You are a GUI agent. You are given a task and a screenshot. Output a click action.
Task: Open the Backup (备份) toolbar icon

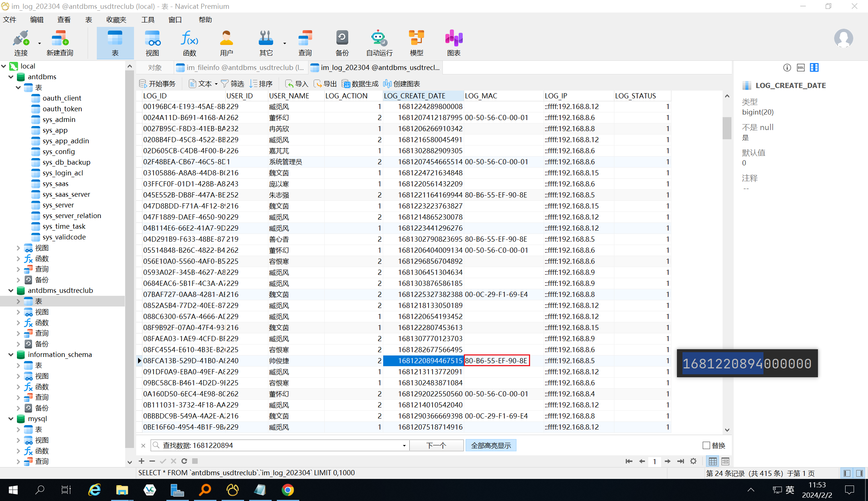click(342, 43)
